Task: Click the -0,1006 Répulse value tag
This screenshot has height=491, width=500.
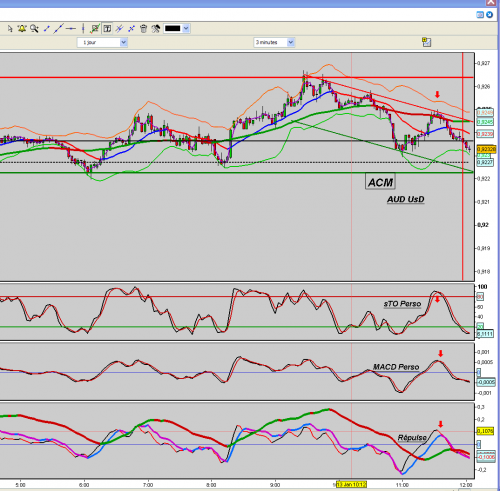Action: click(486, 457)
